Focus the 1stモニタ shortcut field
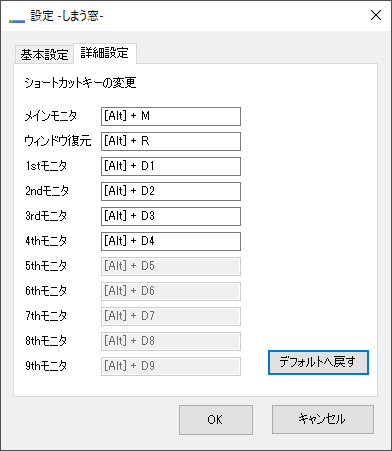This screenshot has width=392, height=451. click(x=171, y=166)
